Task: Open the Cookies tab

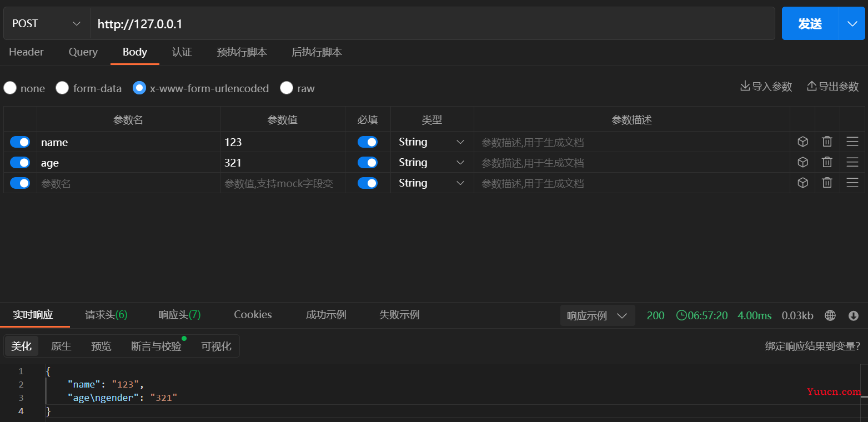Action: pos(253,315)
